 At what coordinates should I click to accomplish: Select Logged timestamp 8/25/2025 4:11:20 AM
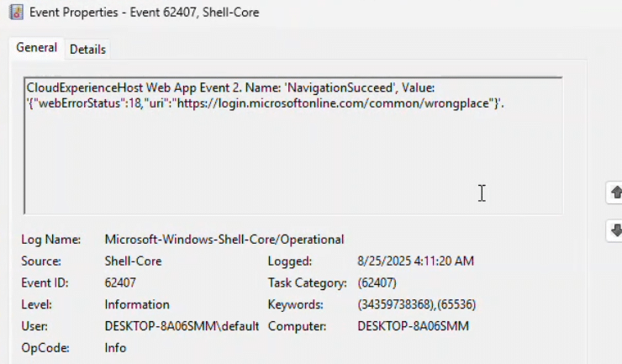point(416,261)
